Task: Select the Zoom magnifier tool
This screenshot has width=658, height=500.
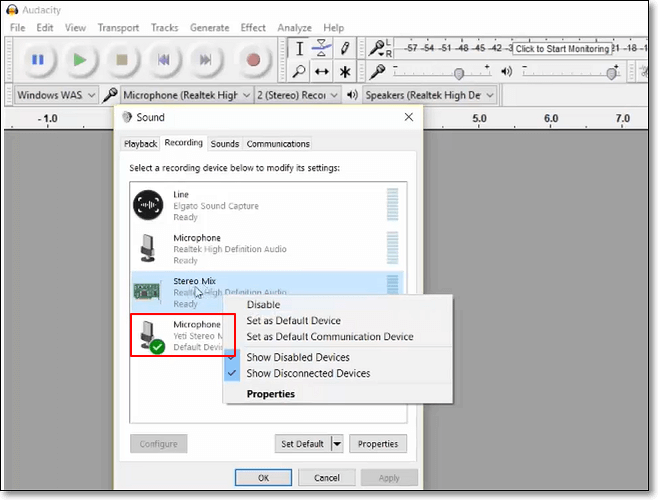Action: tap(298, 71)
